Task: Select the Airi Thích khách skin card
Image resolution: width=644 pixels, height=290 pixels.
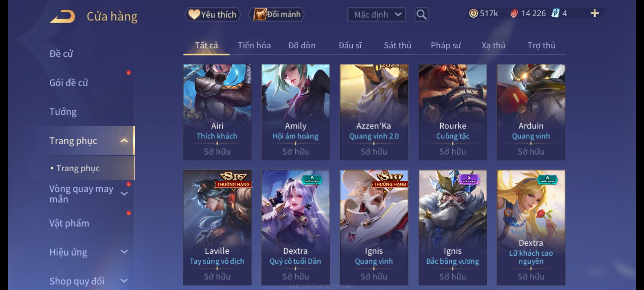Action: point(217,112)
